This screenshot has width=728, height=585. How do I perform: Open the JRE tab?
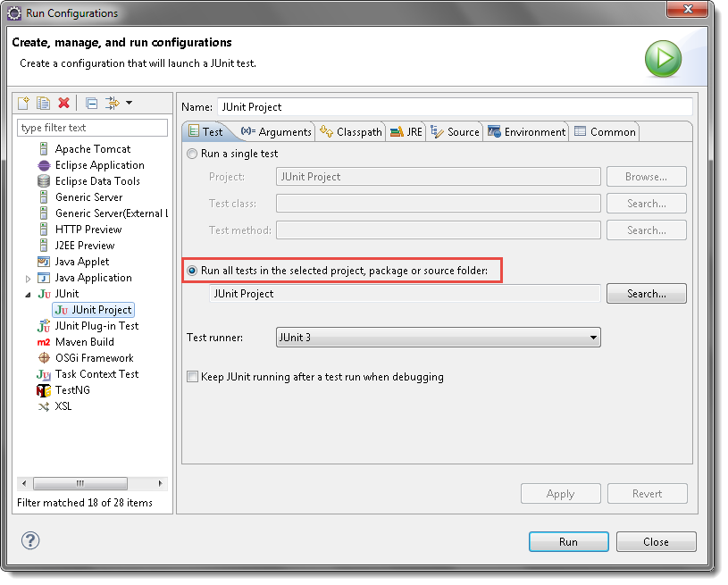coord(406,132)
